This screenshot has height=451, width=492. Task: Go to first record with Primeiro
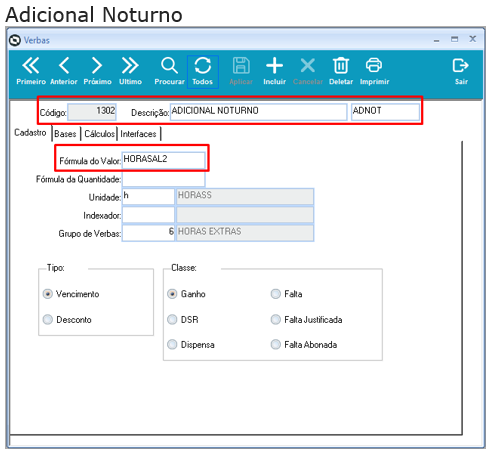(x=31, y=71)
